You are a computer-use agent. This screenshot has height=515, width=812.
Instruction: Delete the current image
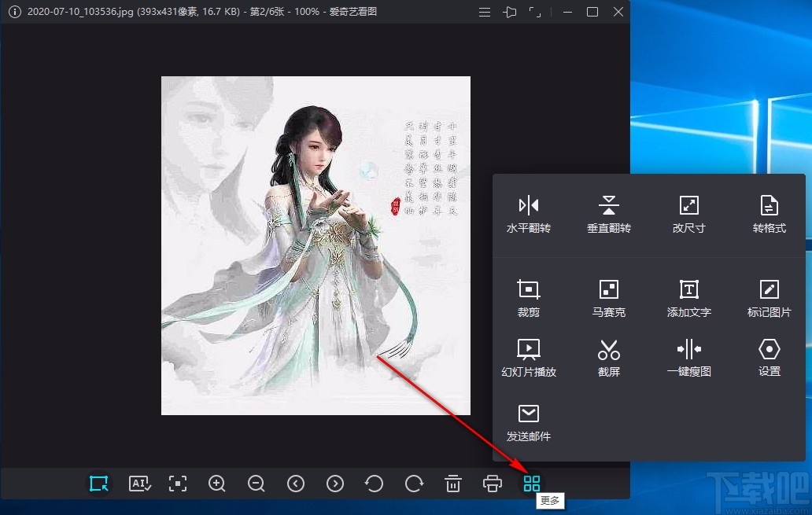coord(453,484)
